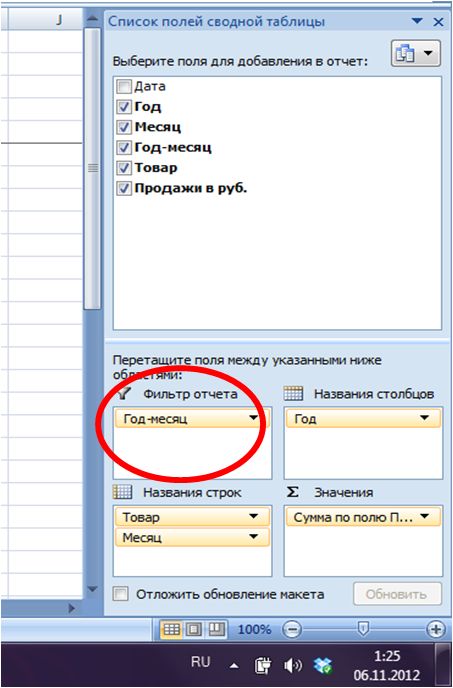Uncheck the Год field checkbox
Image resolution: width=453 pixels, height=688 pixels.
[123, 107]
